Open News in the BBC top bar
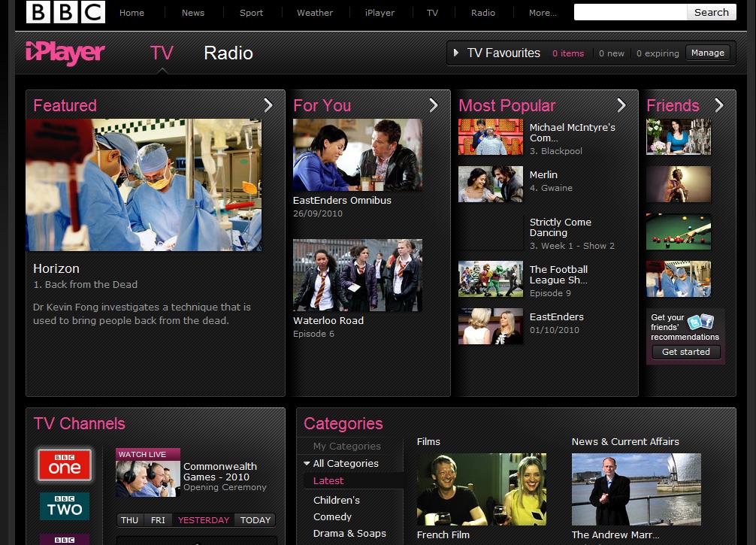 coord(193,13)
